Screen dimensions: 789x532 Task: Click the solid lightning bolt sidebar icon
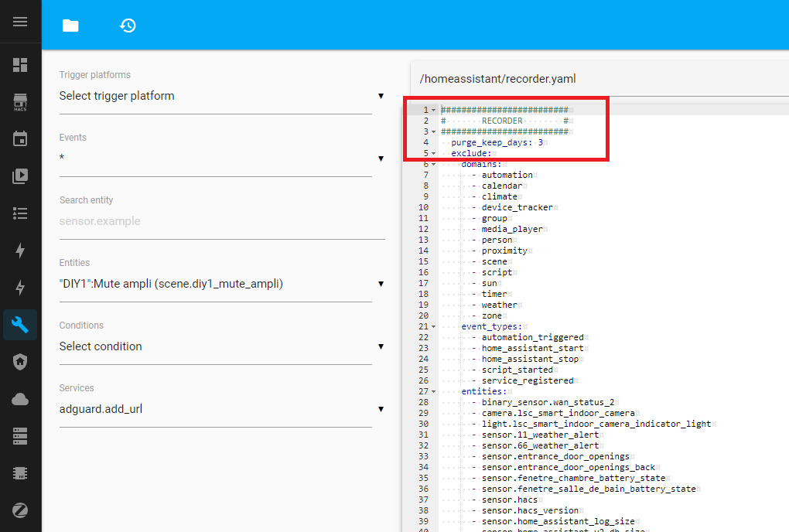[20, 251]
